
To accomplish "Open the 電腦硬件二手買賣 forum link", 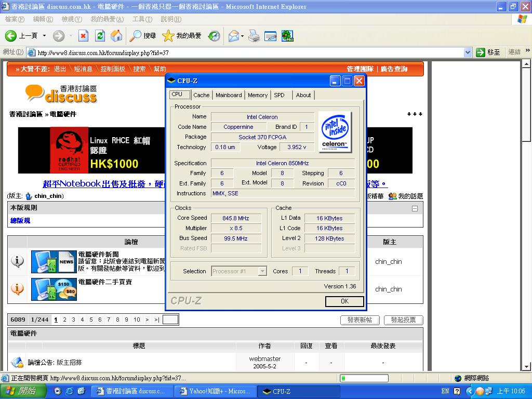I will [105, 282].
